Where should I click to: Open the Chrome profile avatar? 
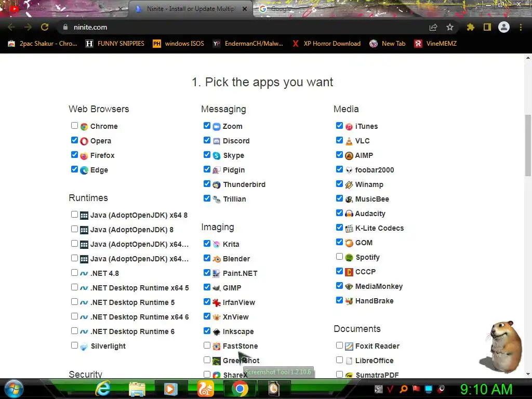[x=504, y=27]
